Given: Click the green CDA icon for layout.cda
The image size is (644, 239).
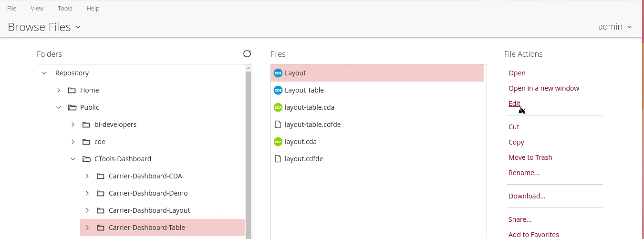Looking at the screenshot, I should point(278,142).
